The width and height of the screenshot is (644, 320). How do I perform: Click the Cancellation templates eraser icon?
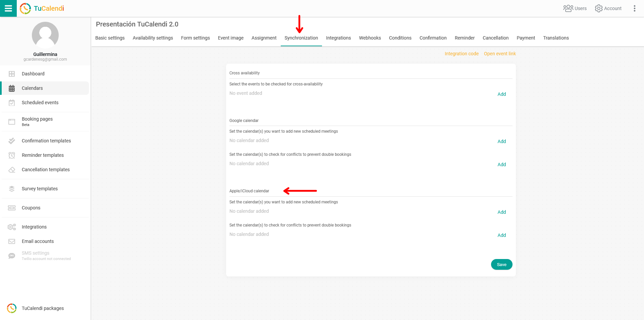(12, 170)
